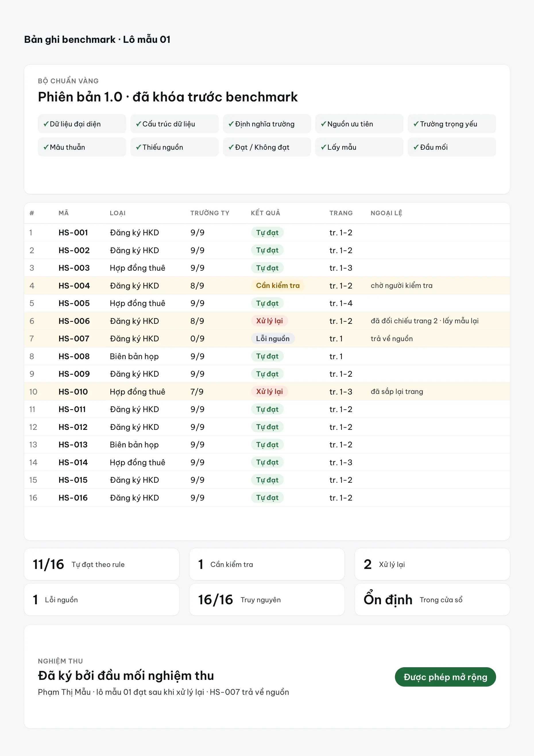This screenshot has height=756, width=534.
Task: Click the '8/9' score of HS-004
Action: pos(197,286)
